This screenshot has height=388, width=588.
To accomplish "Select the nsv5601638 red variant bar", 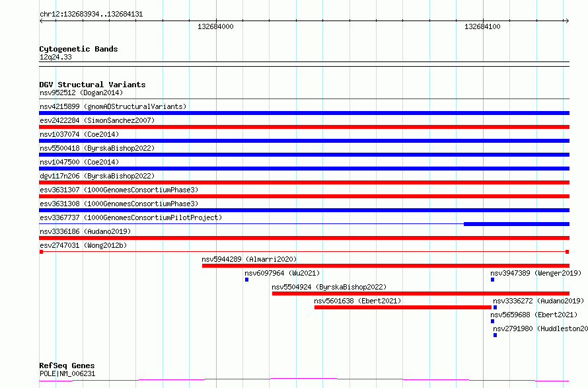I will click(403, 307).
